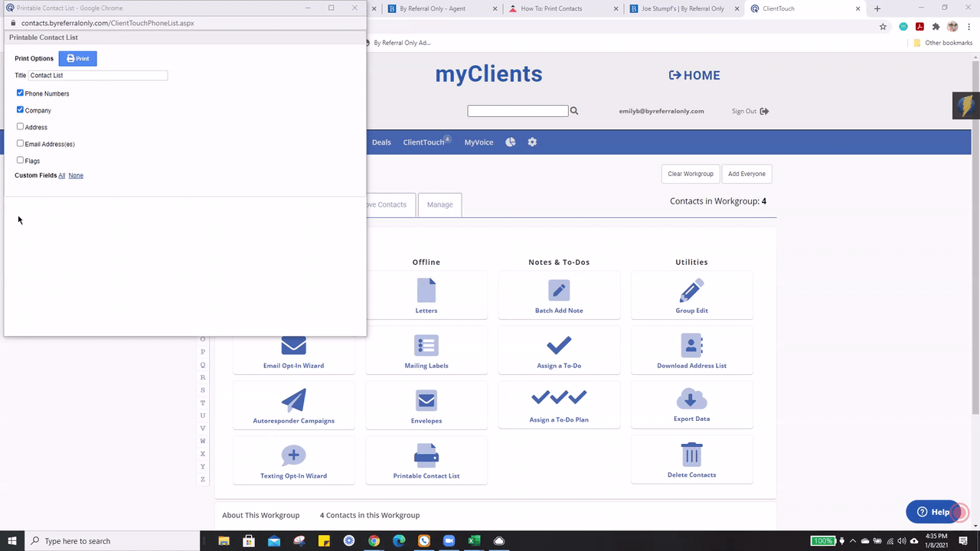Bookmark this page with star icon
Screen dimensions: 980x551
pyautogui.click(x=883, y=26)
